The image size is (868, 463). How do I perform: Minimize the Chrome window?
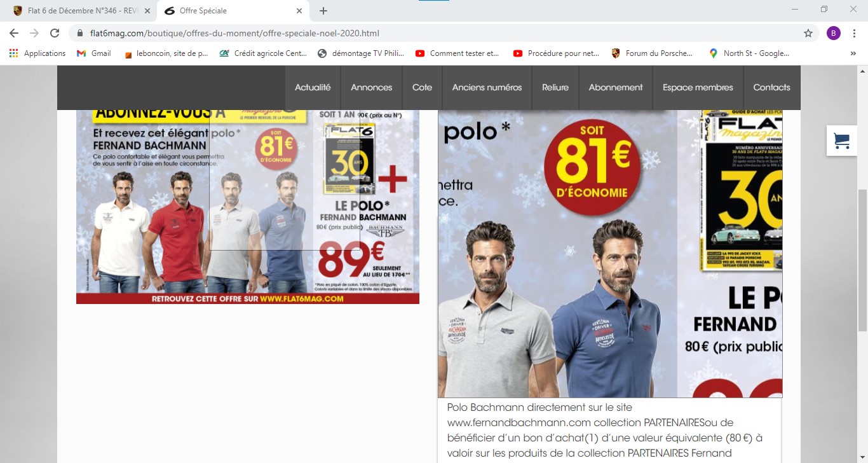[x=795, y=10]
